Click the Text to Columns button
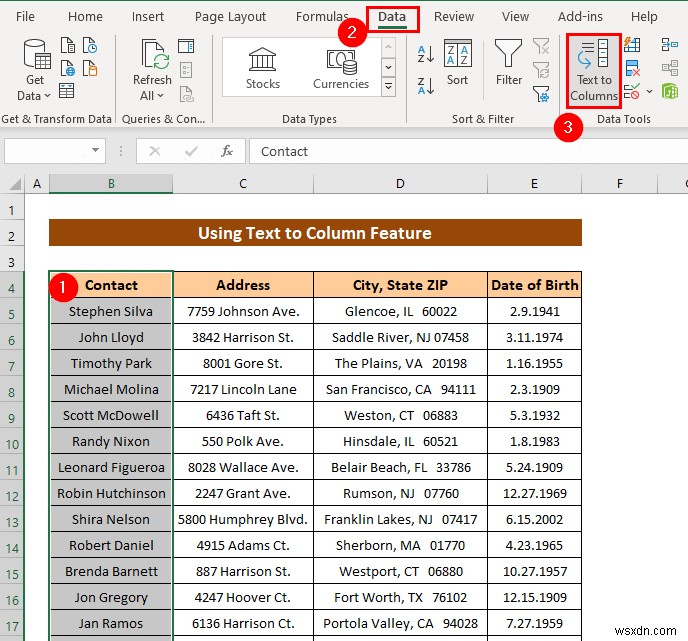The width and height of the screenshot is (688, 641). point(594,71)
